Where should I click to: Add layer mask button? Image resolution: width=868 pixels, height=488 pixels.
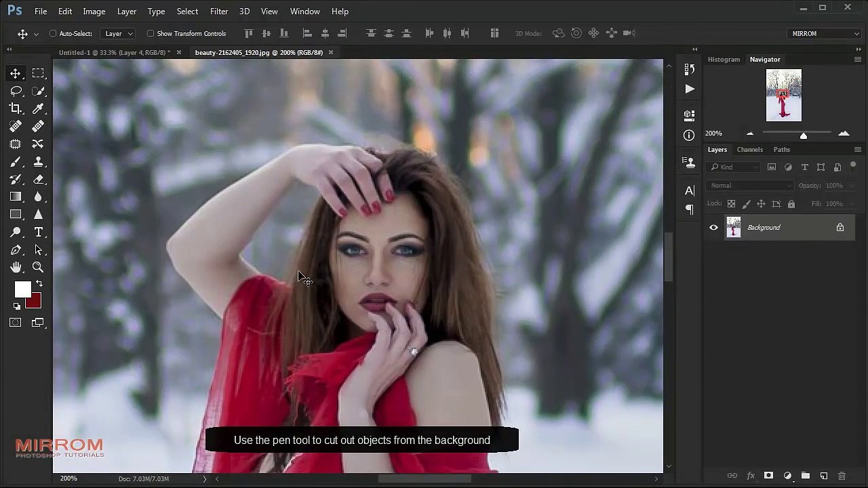(768, 476)
